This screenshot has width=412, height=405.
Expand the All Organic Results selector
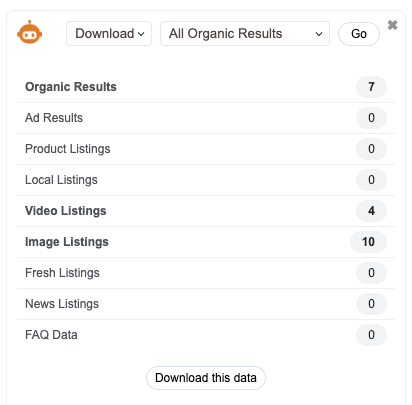tap(245, 34)
